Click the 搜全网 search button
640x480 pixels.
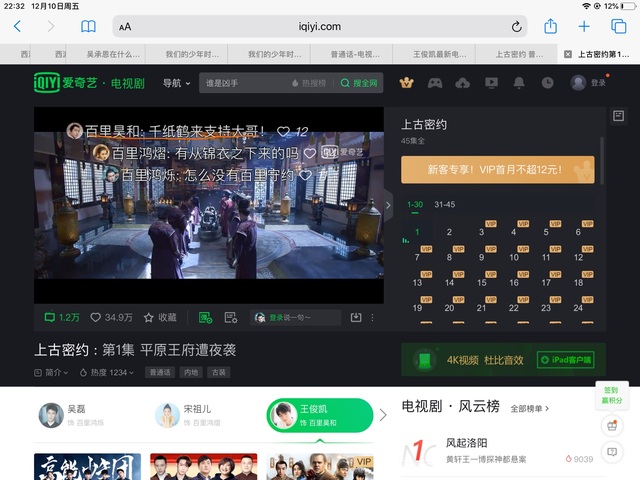tap(359, 83)
